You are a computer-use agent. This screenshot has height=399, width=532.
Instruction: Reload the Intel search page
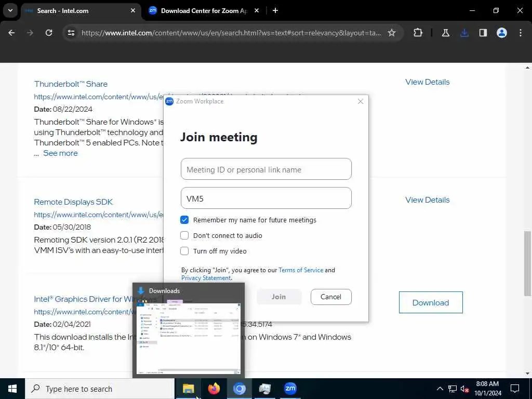click(x=49, y=33)
